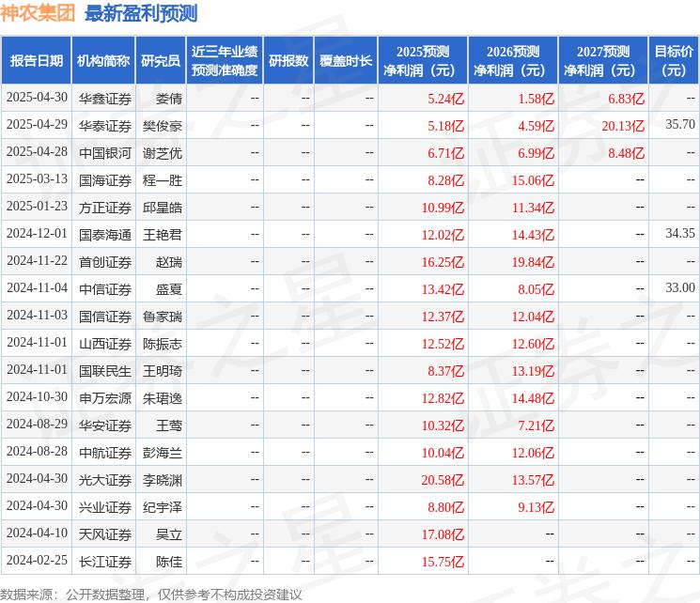Select 光大证券 institution cell
Screen dimensions: 700x603
105,480
